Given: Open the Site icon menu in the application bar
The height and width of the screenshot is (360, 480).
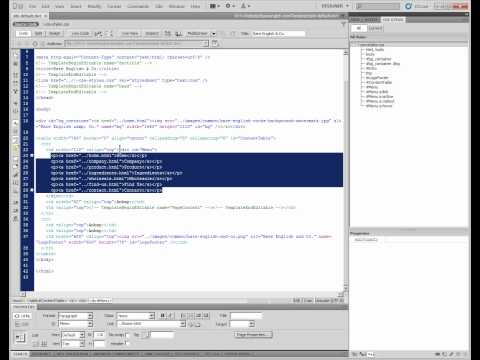Looking at the screenshot, I should pos(245,6).
